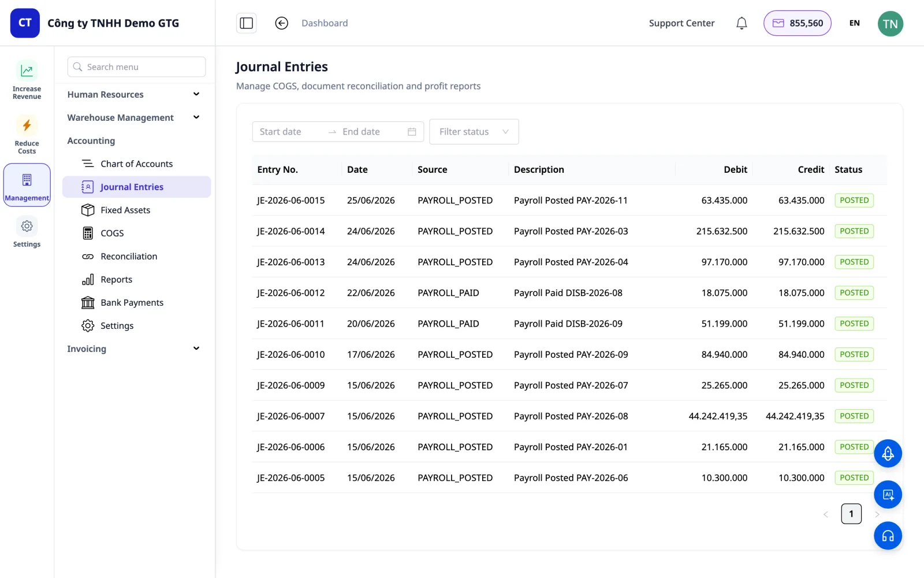Open the headset support button
The width and height of the screenshot is (924, 578).
[888, 536]
